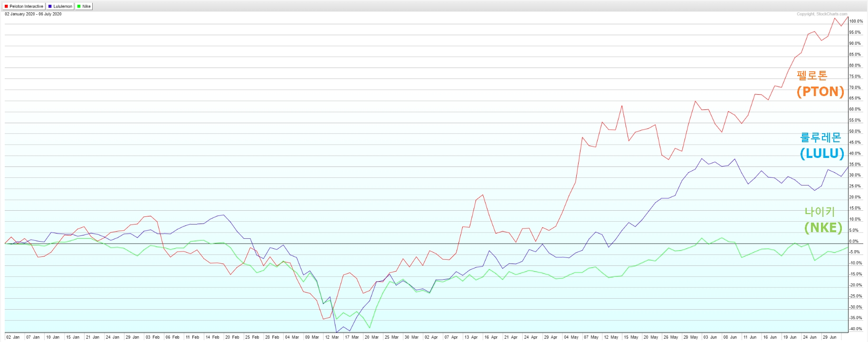Image resolution: width=868 pixels, height=342 pixels.
Task: Click the -10.0% y-axis label
Action: 856,263
